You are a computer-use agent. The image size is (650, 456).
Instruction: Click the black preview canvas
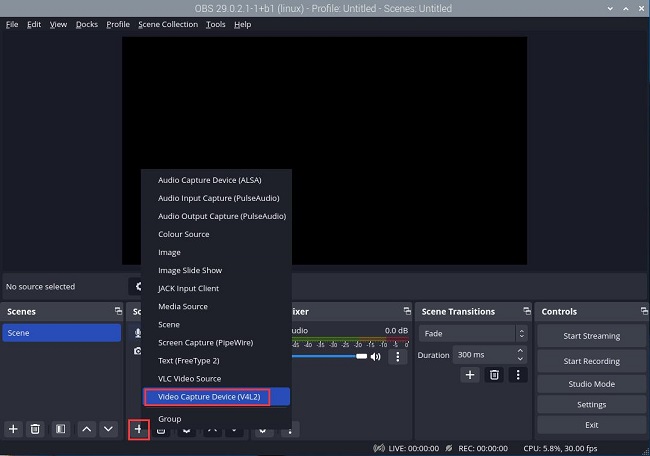324,150
